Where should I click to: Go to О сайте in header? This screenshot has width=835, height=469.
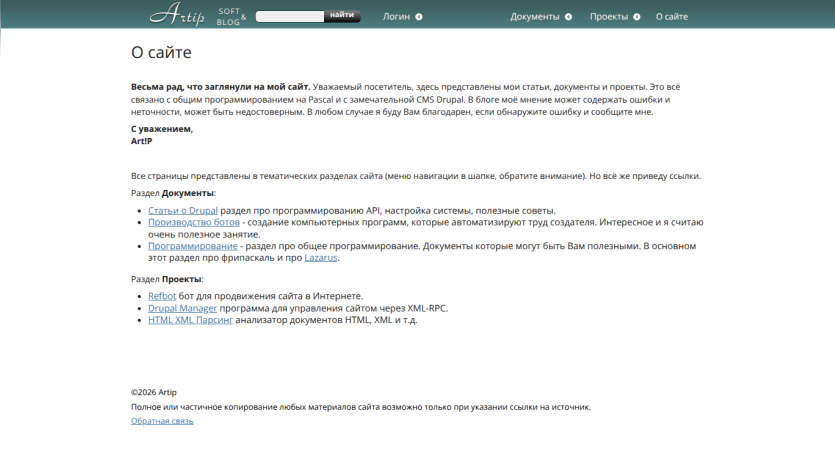point(672,17)
